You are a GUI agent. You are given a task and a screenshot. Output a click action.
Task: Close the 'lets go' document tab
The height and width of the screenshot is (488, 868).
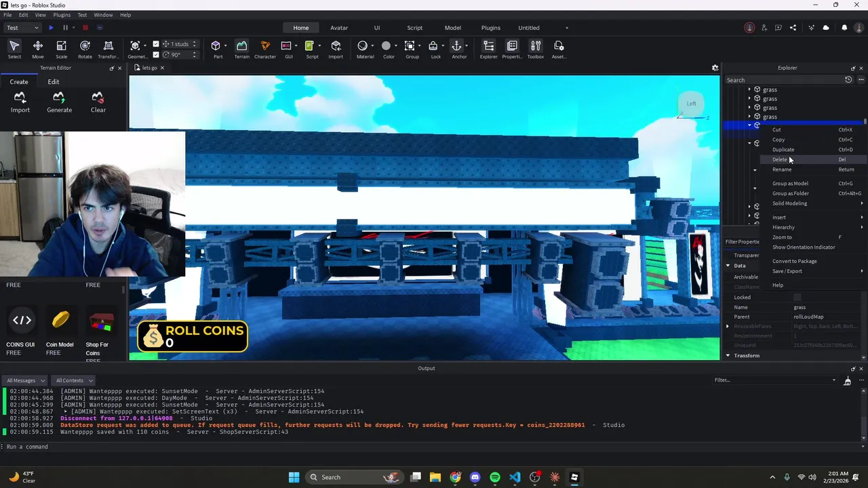(162, 68)
